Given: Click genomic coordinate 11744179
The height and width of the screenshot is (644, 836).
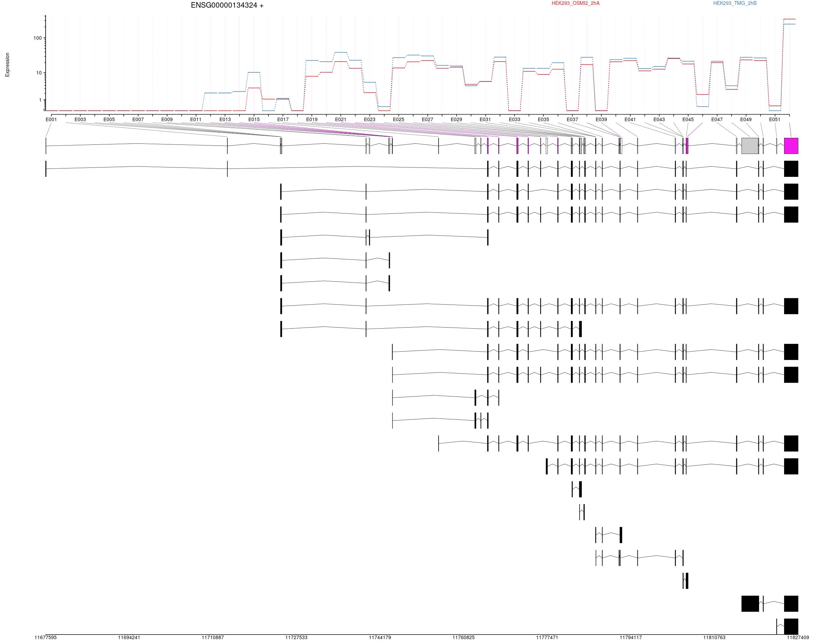Looking at the screenshot, I should click(x=380, y=637).
